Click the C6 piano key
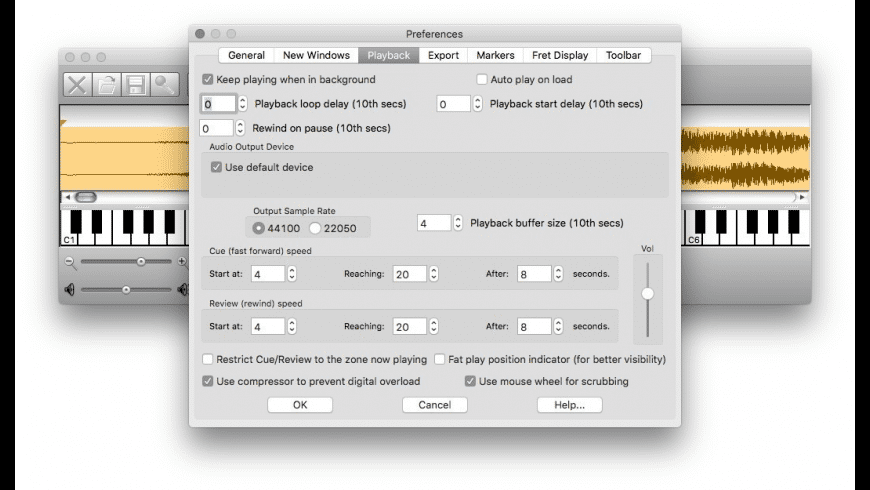This screenshot has width=870, height=490. coord(694,230)
